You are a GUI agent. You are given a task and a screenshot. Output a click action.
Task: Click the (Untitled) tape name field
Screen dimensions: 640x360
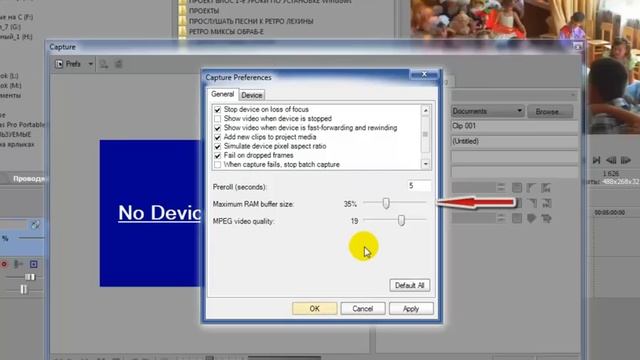point(514,141)
